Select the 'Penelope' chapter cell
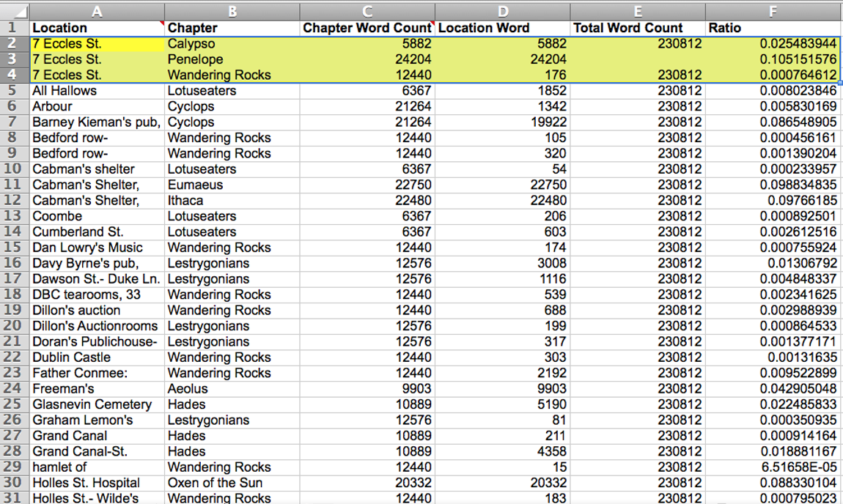Screen dimensions: 843x504 click(232, 59)
